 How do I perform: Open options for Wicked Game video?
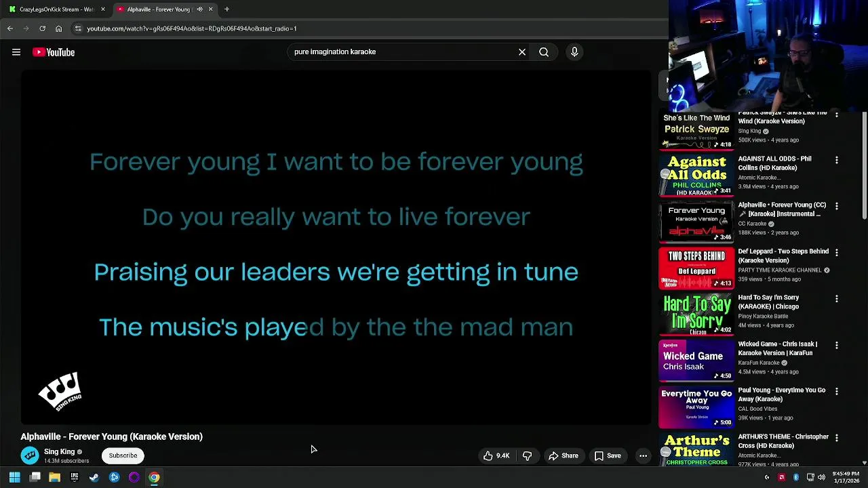click(x=836, y=345)
